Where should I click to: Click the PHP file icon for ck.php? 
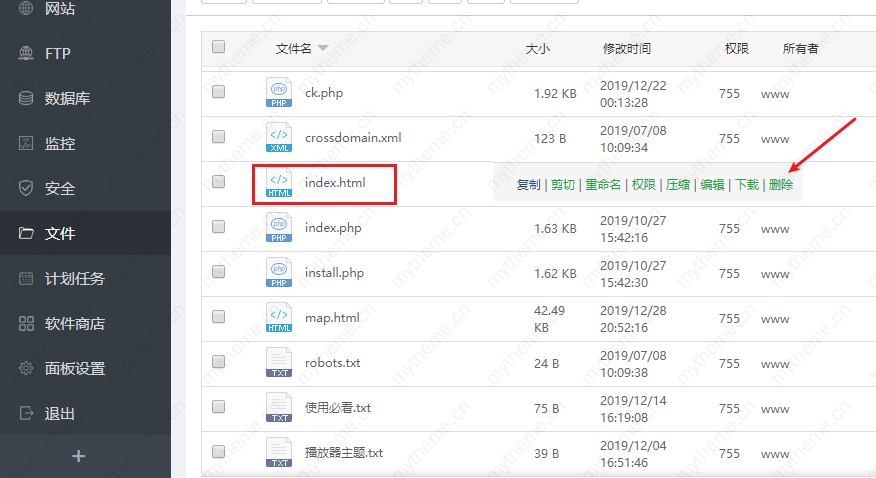(x=279, y=93)
